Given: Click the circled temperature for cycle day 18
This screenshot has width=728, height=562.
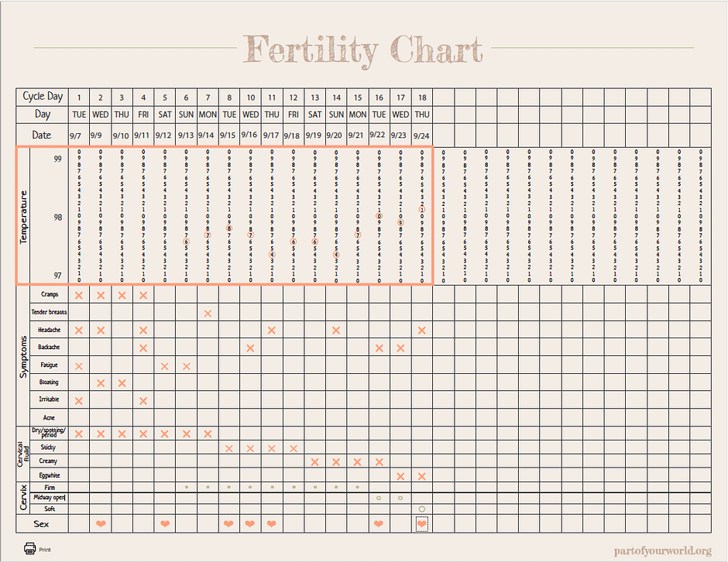Looking at the screenshot, I should tap(421, 210).
